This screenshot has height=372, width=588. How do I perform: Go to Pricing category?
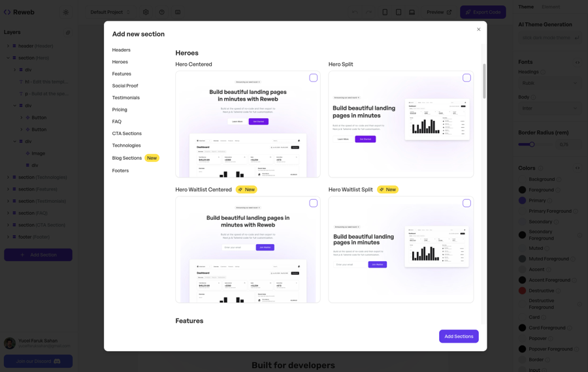coord(120,110)
